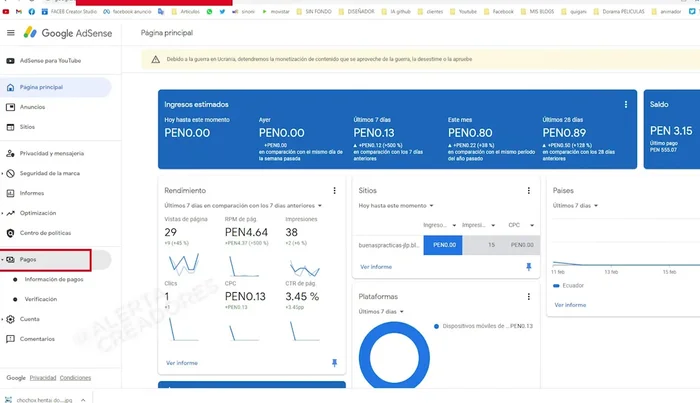Open the Plataformas card three-dot menu

(529, 297)
